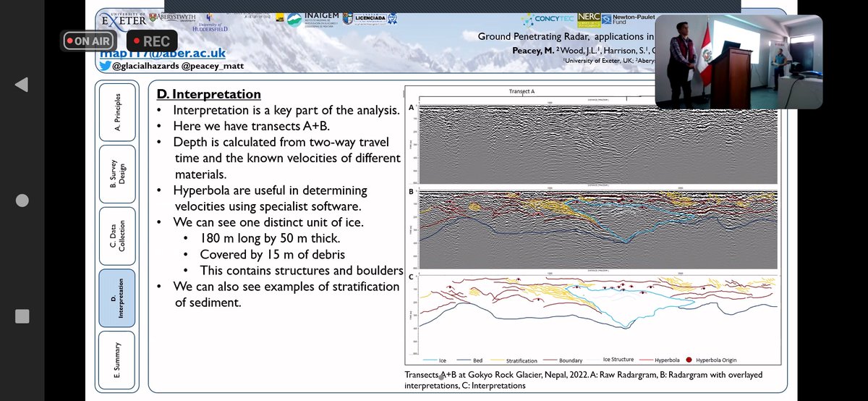Click the NERC logo

coord(590,19)
